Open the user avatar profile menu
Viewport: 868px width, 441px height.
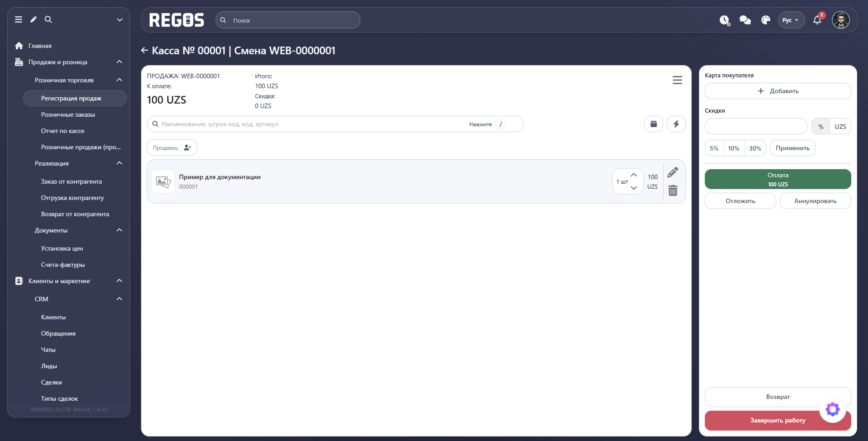pos(841,20)
